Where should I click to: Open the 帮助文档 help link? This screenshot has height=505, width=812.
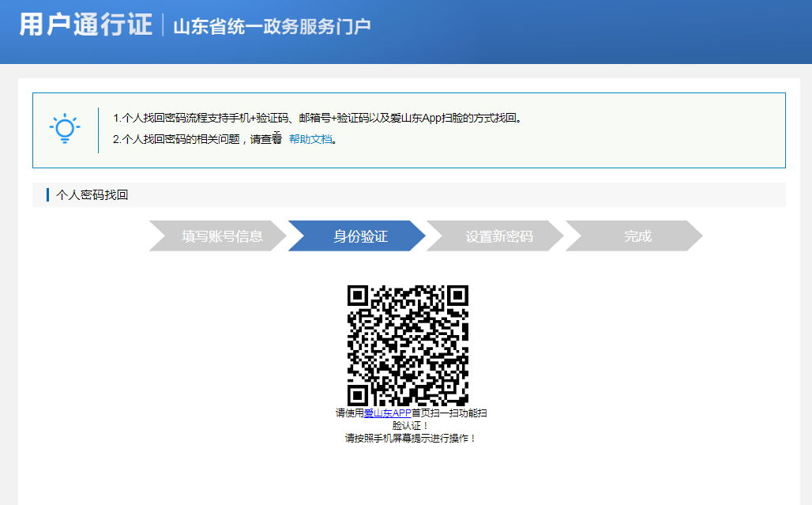[310, 139]
